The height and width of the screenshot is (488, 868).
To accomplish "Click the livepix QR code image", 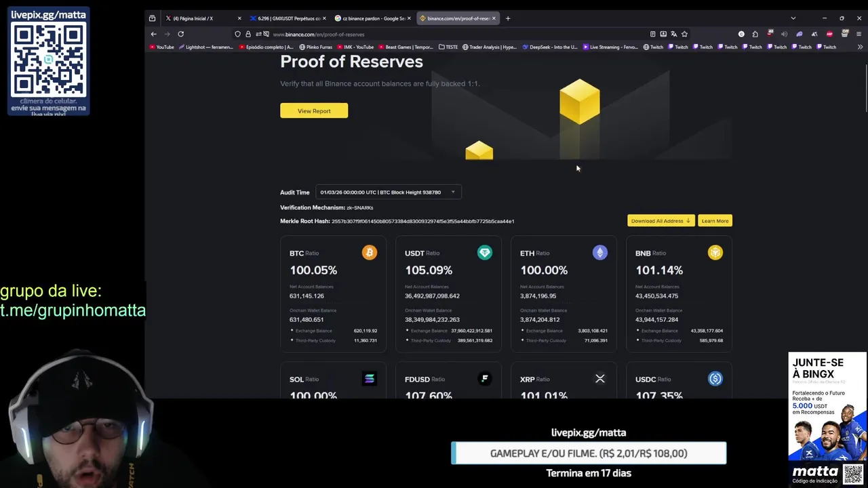I will pyautogui.click(x=49, y=58).
